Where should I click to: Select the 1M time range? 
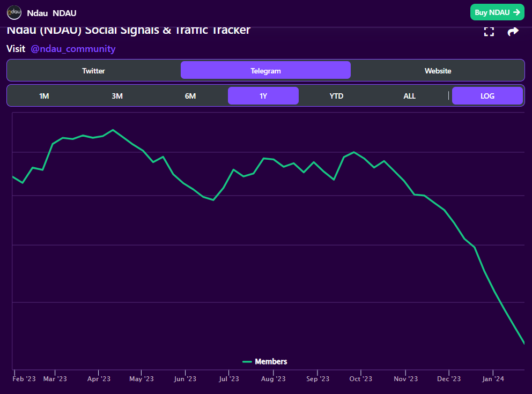[44, 96]
